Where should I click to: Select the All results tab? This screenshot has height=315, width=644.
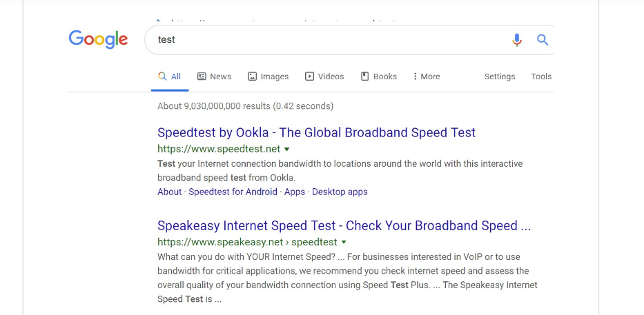pyautogui.click(x=169, y=77)
